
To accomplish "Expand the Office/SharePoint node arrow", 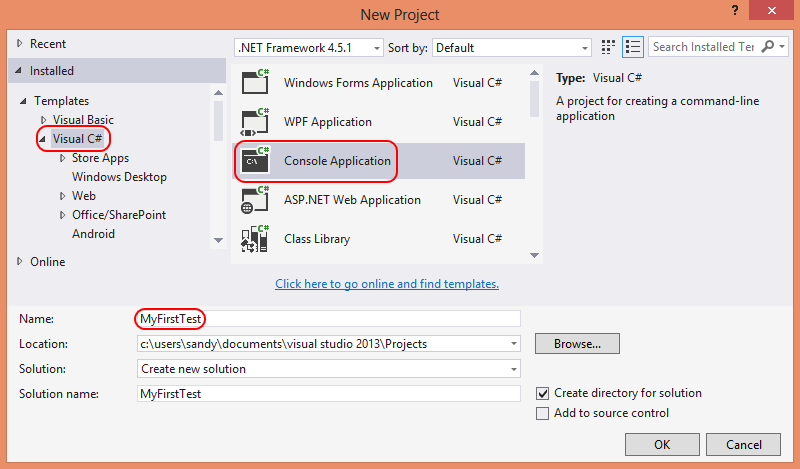I will pos(62,215).
